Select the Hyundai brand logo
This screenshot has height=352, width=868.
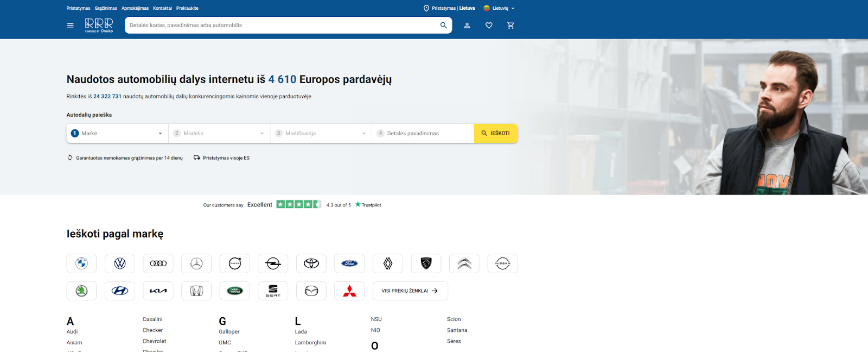tap(120, 291)
